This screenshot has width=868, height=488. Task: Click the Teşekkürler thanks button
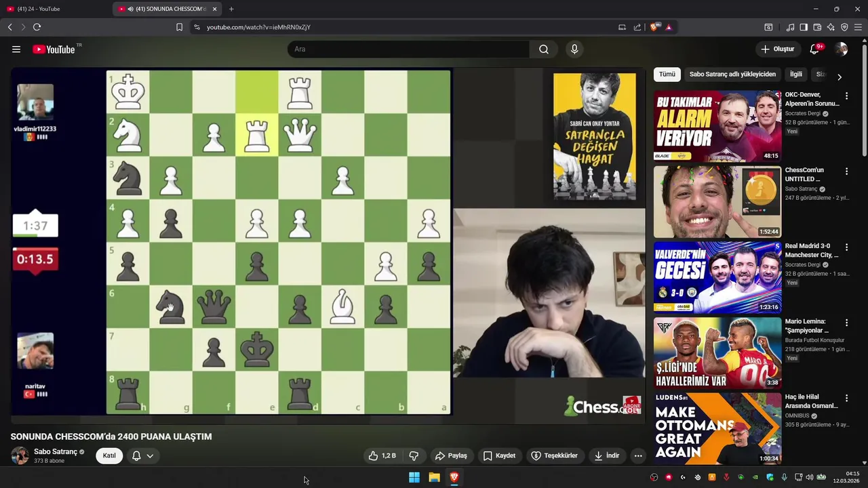click(x=554, y=455)
